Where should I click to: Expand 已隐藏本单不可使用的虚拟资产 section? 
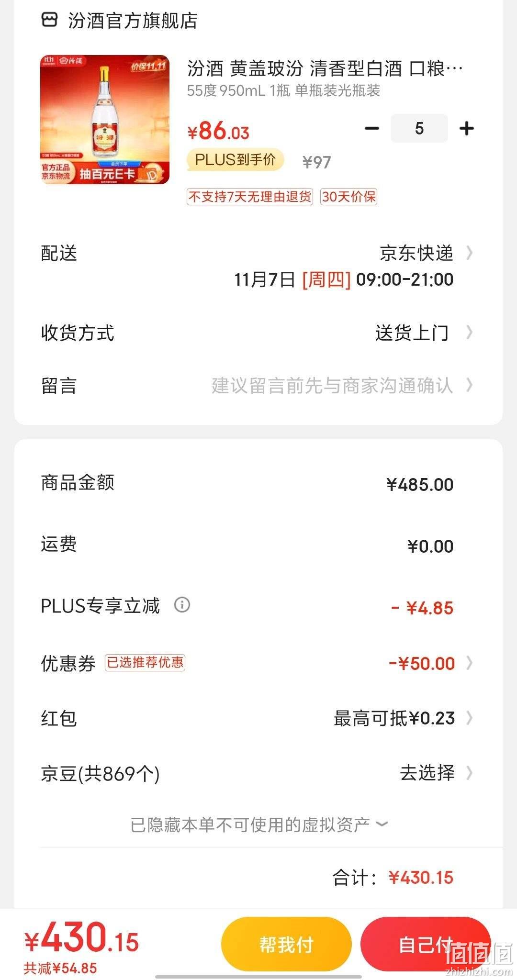[x=258, y=824]
